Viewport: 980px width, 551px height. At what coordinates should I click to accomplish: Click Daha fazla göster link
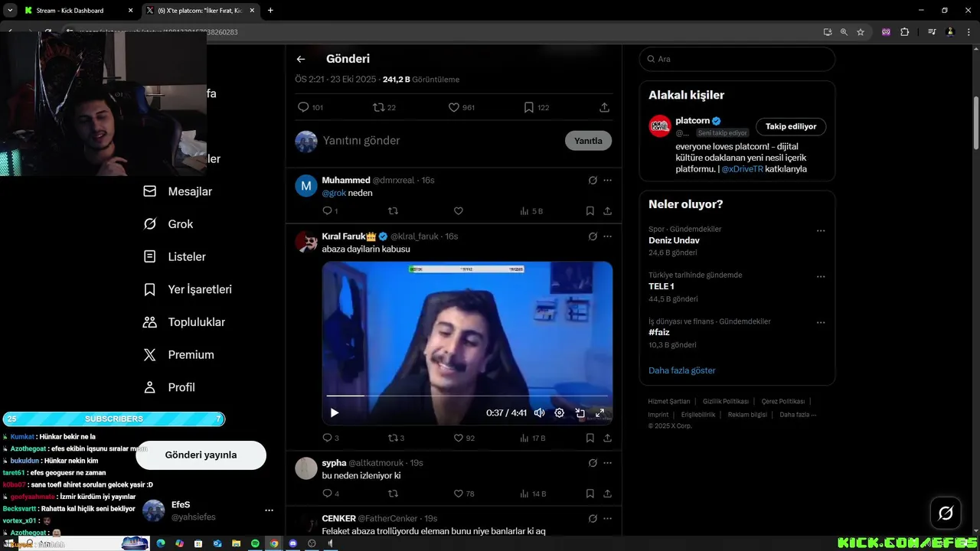682,370
